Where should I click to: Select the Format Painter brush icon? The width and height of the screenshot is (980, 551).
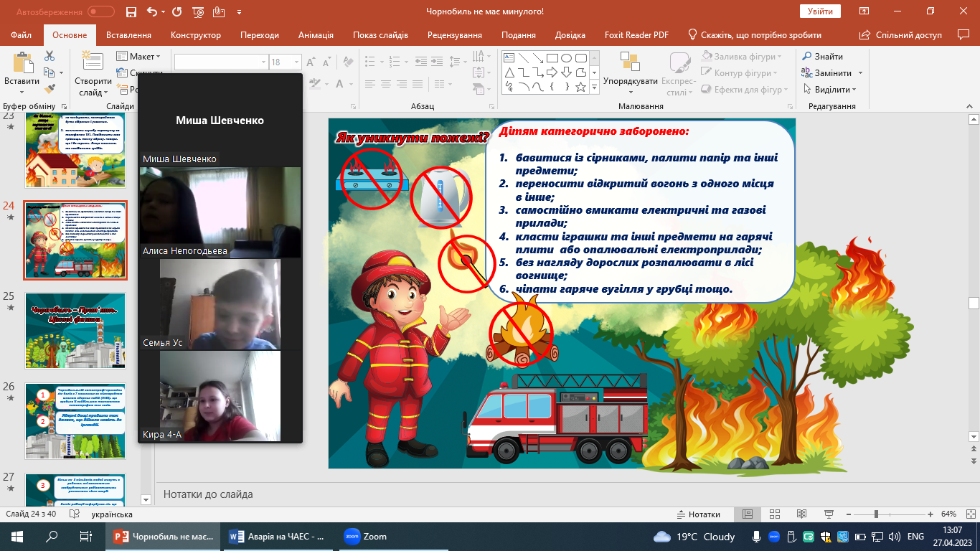[50, 89]
